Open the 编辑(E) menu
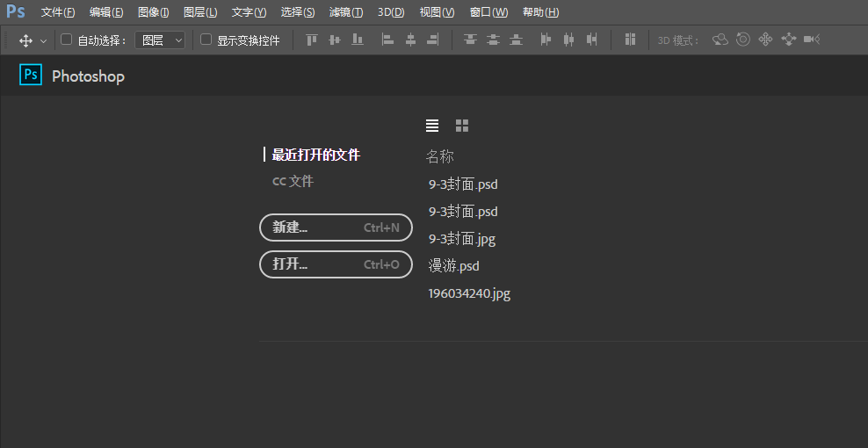 pos(106,12)
